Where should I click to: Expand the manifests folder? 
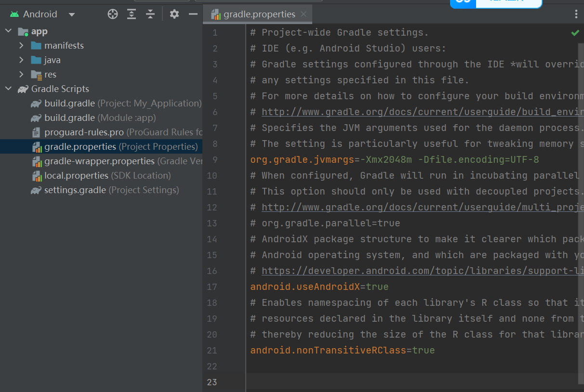point(21,45)
